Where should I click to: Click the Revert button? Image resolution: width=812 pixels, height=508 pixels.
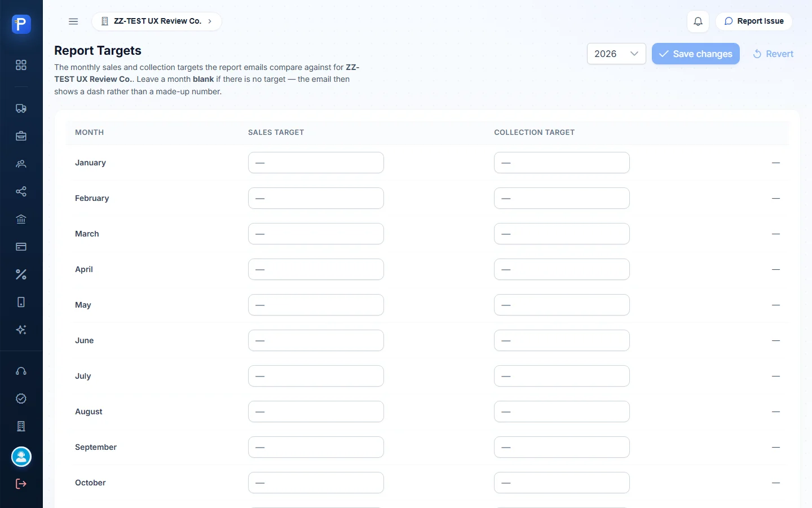[x=773, y=54]
